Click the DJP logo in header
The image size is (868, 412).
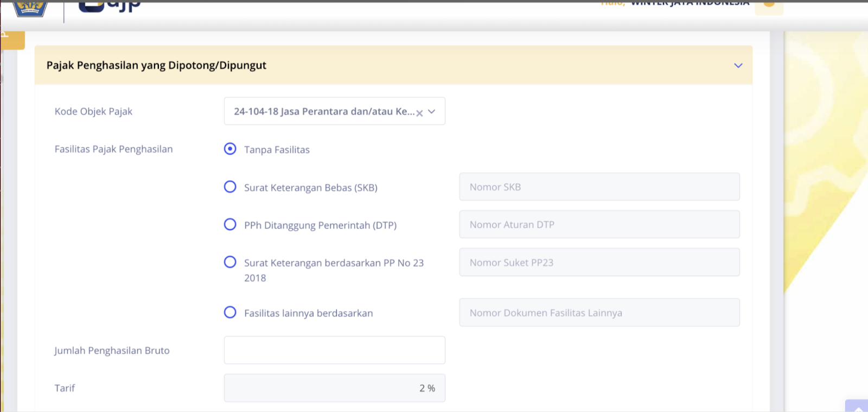(110, 6)
